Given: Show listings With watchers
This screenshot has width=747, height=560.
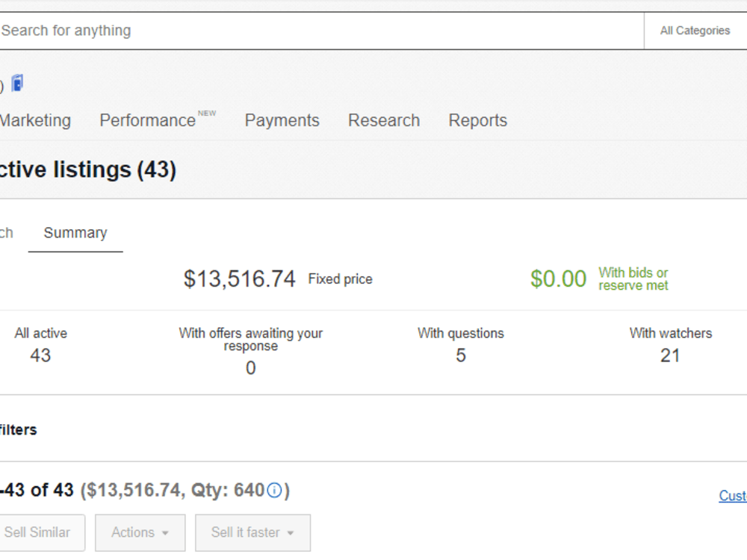Looking at the screenshot, I should coord(670,345).
